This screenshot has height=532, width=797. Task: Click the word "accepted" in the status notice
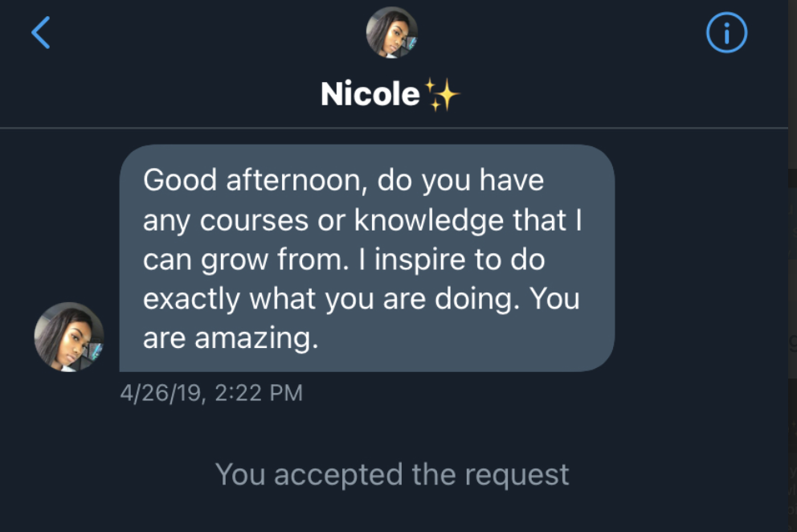(339, 474)
